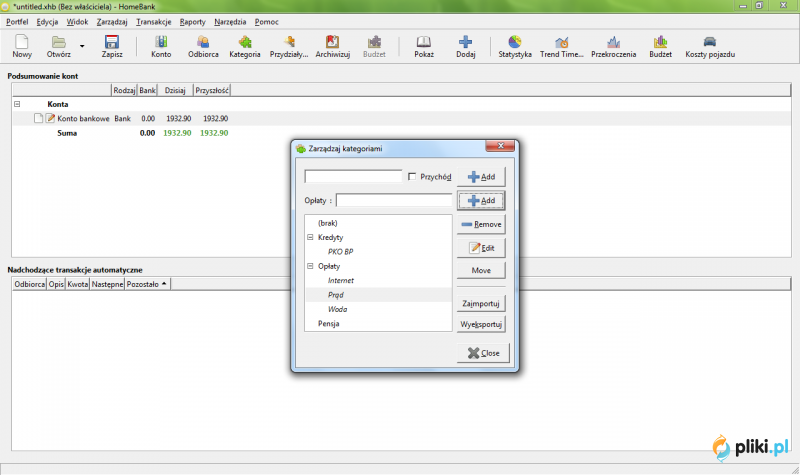The width and height of the screenshot is (800, 475).
Task: Sort accounts by Przyszłość column header
Action: pos(212,90)
